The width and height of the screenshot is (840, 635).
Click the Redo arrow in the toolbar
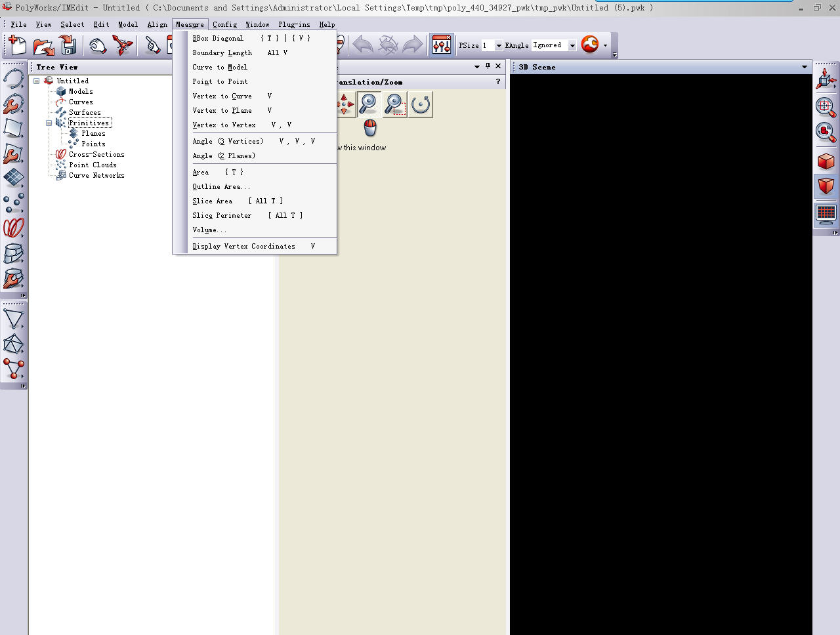click(413, 45)
